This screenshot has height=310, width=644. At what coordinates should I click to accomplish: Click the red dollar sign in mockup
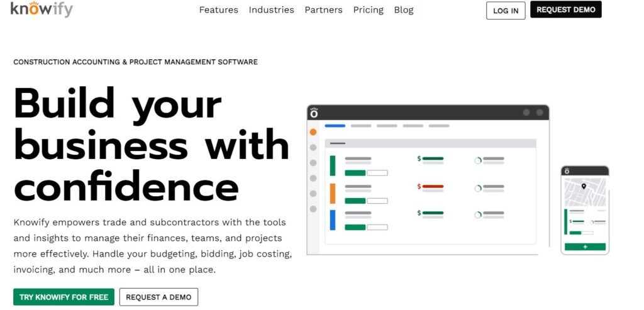tap(419, 186)
